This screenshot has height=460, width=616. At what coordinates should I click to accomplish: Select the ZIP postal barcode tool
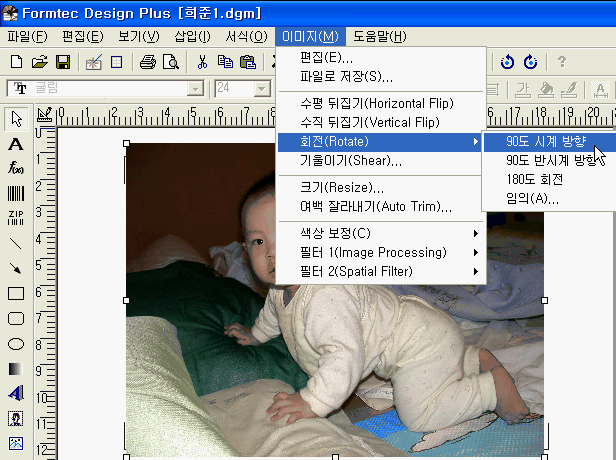pos(16,218)
